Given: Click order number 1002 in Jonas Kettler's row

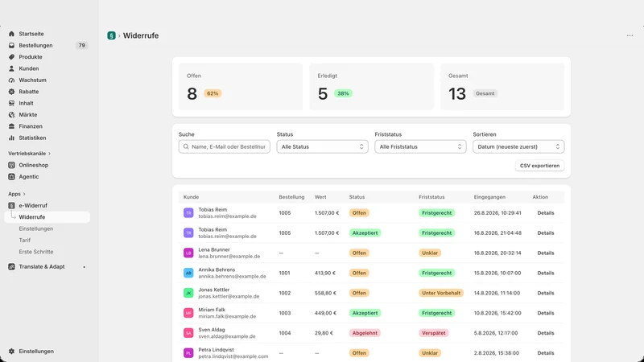Looking at the screenshot, I should tap(285, 293).
